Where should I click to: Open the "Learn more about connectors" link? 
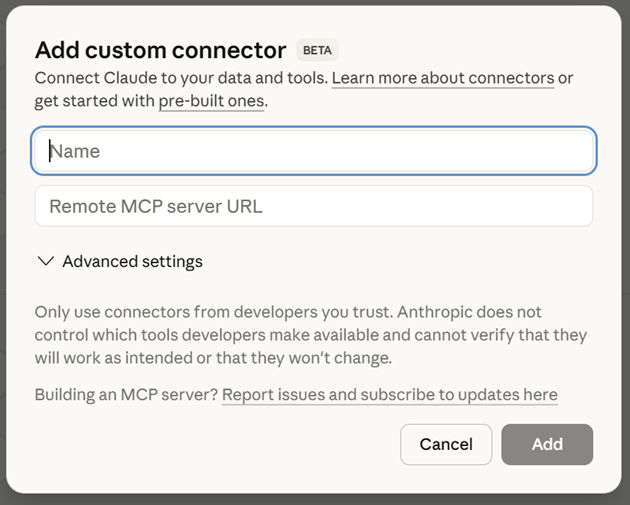(x=443, y=78)
